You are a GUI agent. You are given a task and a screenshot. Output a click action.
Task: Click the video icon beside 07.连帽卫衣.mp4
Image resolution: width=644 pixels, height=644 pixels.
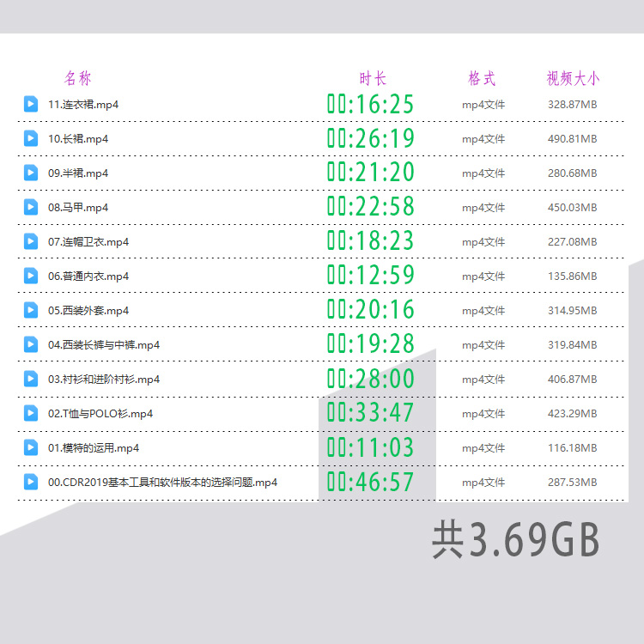click(x=31, y=241)
